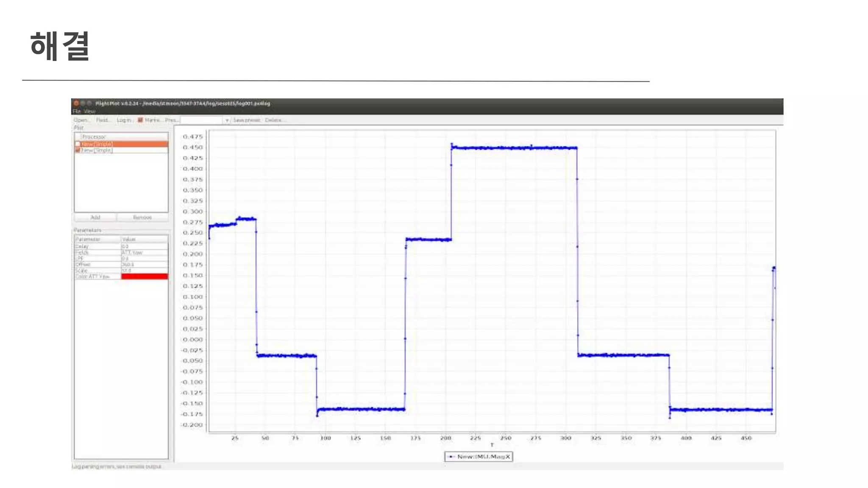This screenshot has width=868, height=488.
Task: Expand the presets dropdown arrow
Action: click(x=227, y=120)
